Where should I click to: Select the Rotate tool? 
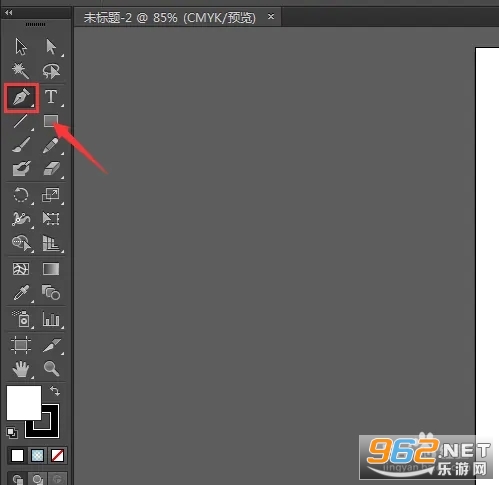(x=21, y=195)
